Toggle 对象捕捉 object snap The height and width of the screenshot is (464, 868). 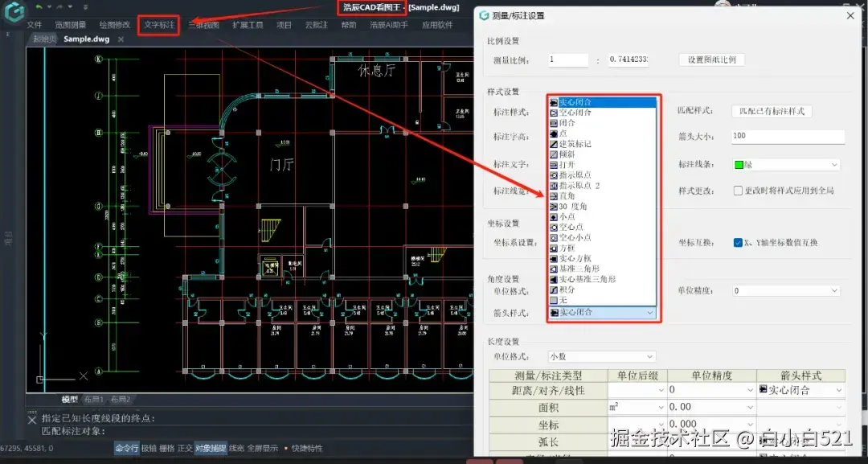(211, 448)
